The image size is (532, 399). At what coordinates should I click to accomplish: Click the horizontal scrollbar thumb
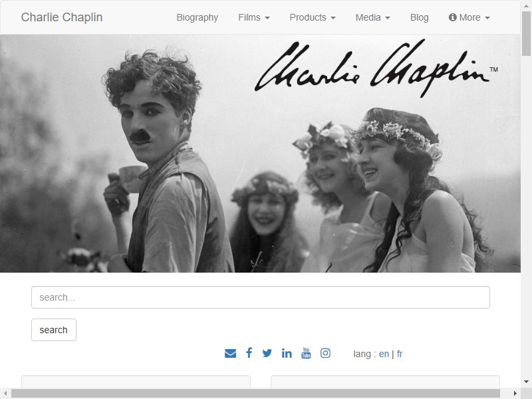point(255,394)
